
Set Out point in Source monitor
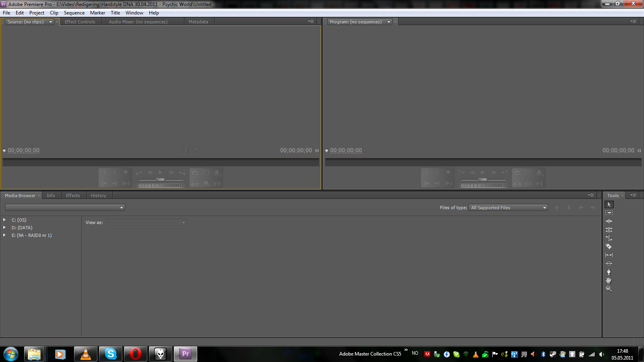115,173
